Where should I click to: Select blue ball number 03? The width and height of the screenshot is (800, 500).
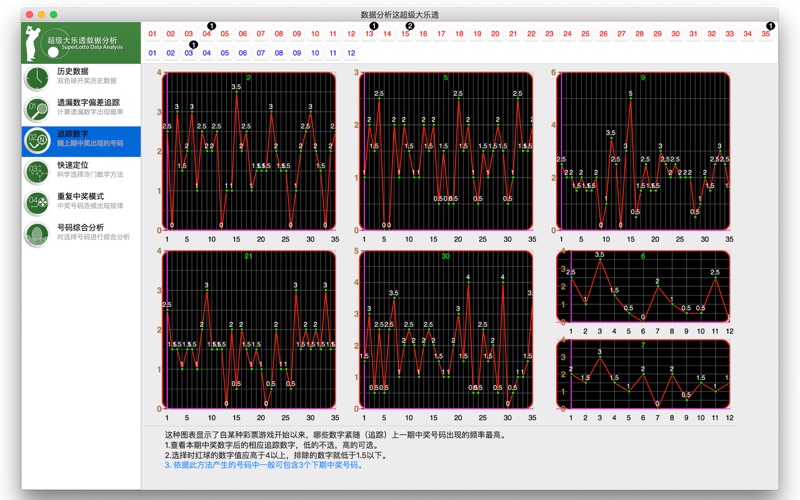(189, 53)
